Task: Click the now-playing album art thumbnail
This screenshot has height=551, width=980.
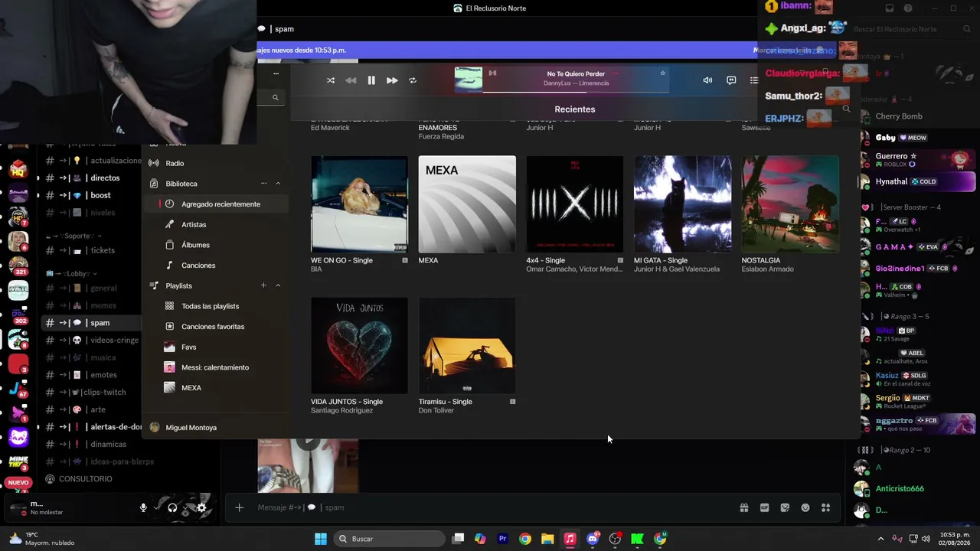Action: coord(469,80)
